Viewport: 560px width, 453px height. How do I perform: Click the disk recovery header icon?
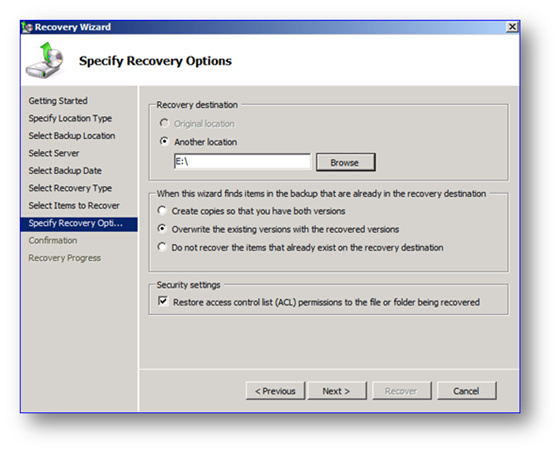click(x=45, y=60)
